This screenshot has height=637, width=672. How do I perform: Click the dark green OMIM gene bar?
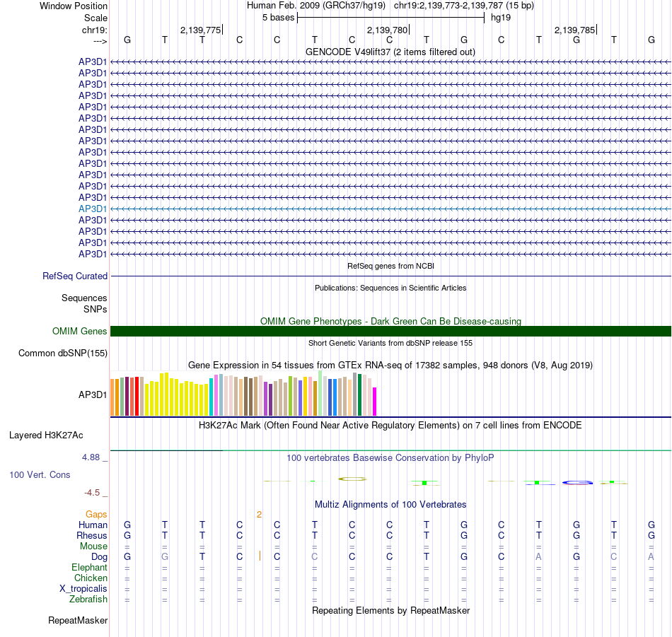tap(390, 331)
